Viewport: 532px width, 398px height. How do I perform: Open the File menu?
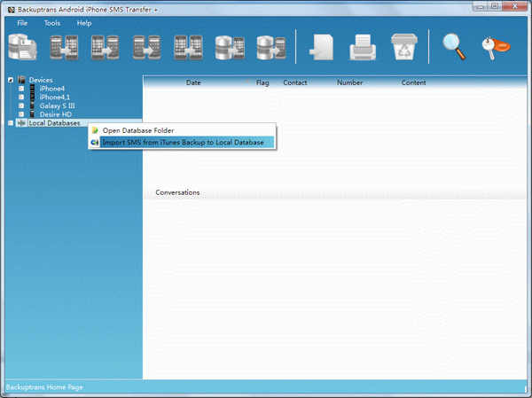22,23
